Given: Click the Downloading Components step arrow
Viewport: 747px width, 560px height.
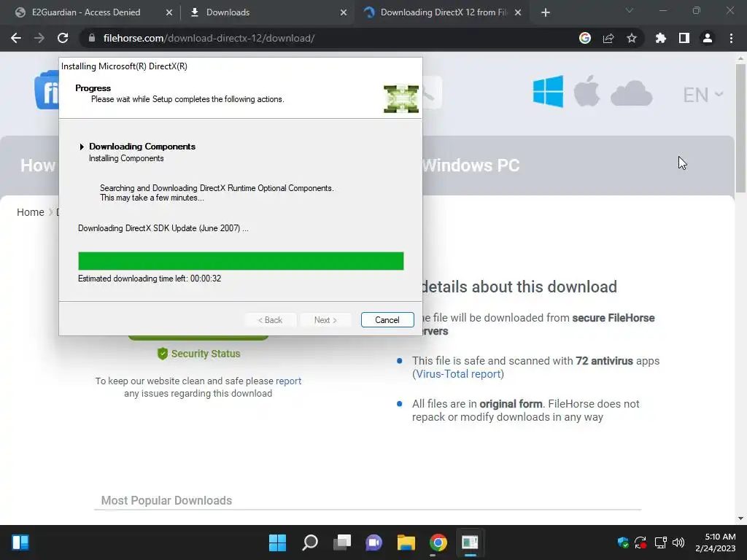Looking at the screenshot, I should coord(82,147).
